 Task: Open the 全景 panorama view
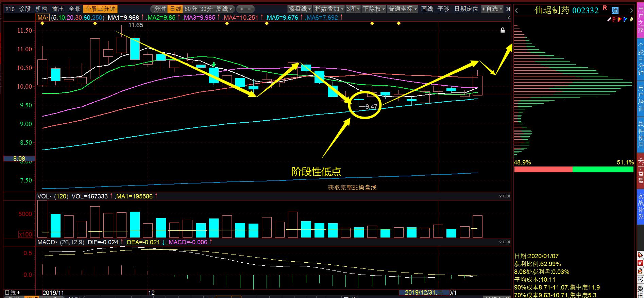(x=74, y=9)
